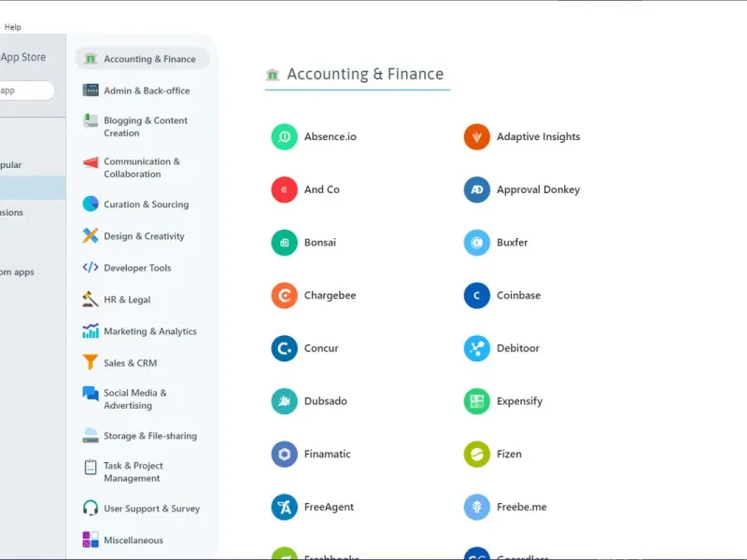Click the Bonsai app name
The height and width of the screenshot is (560, 747).
(x=320, y=243)
